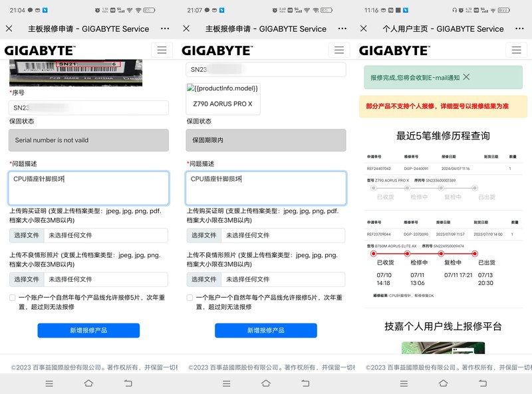Tap the GIGABYTE logo on the middle page
The height and width of the screenshot is (394, 532).
(x=217, y=49)
